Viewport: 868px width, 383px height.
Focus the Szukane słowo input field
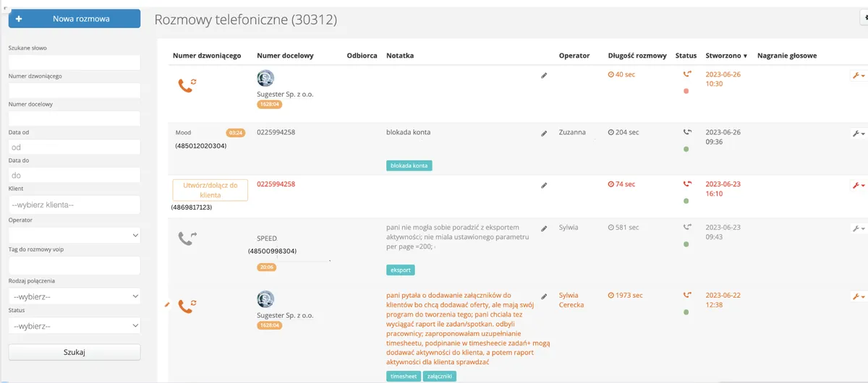pos(74,62)
